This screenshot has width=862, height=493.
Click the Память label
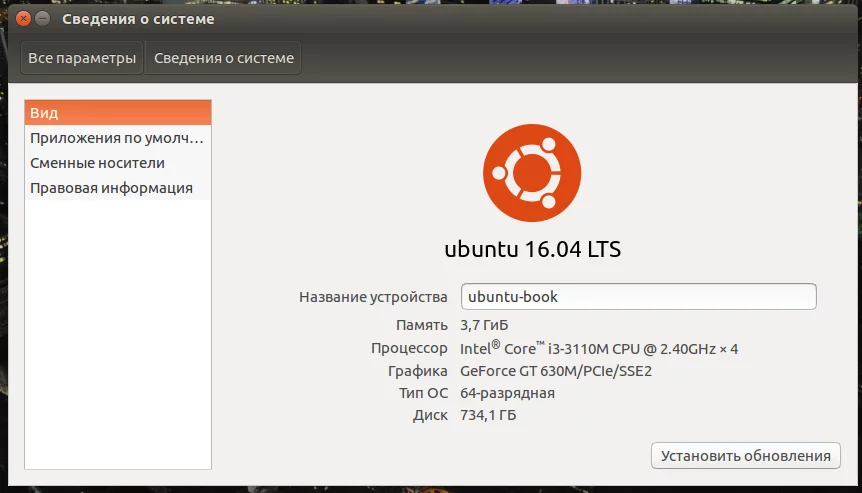click(422, 325)
